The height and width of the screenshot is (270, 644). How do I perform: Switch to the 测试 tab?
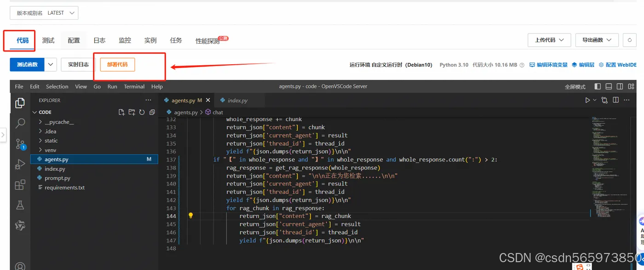(x=48, y=40)
